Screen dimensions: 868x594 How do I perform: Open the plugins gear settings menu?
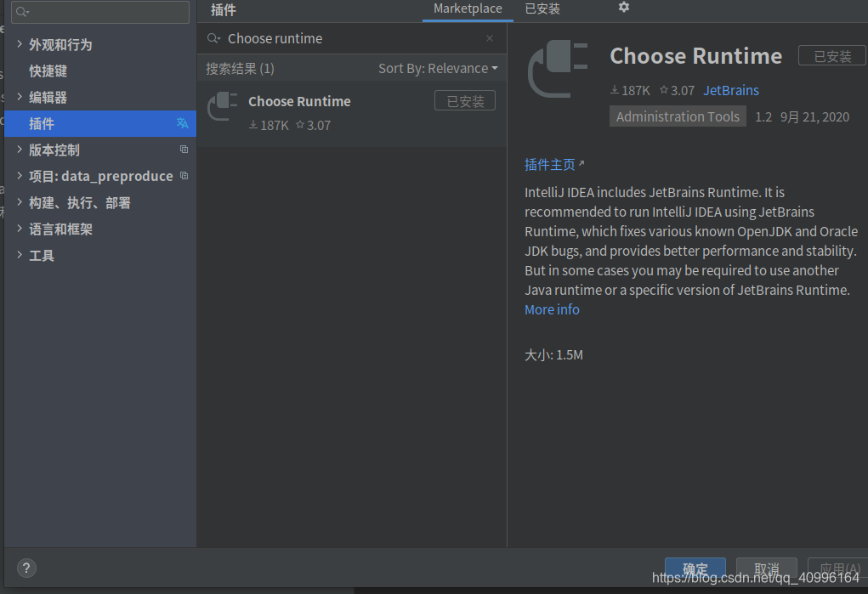point(623,7)
